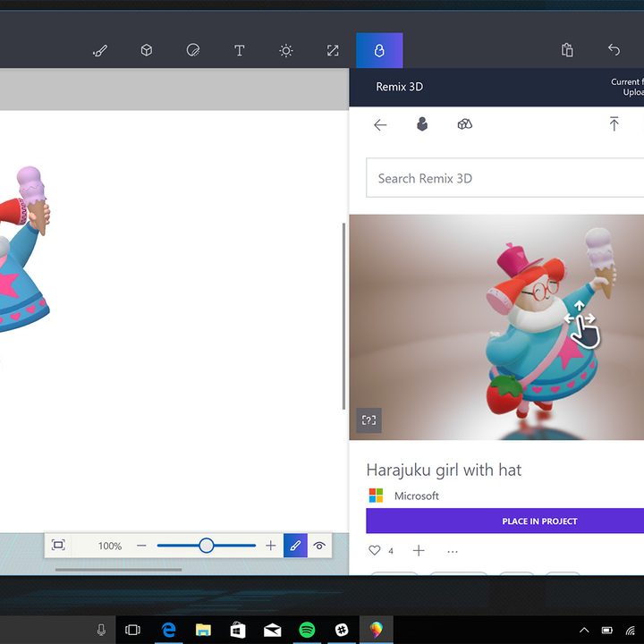Expand the system tray hidden icons chevron
This screenshot has width=644, height=644.
point(584,630)
